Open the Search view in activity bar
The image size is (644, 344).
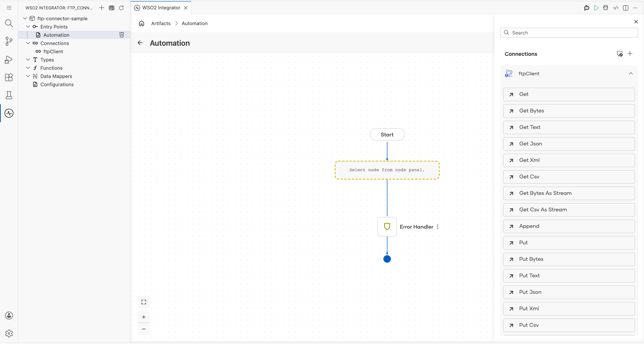(9, 23)
